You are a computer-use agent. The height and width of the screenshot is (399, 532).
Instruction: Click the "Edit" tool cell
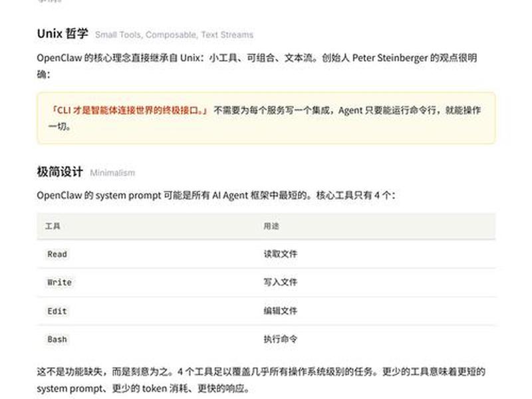57,311
